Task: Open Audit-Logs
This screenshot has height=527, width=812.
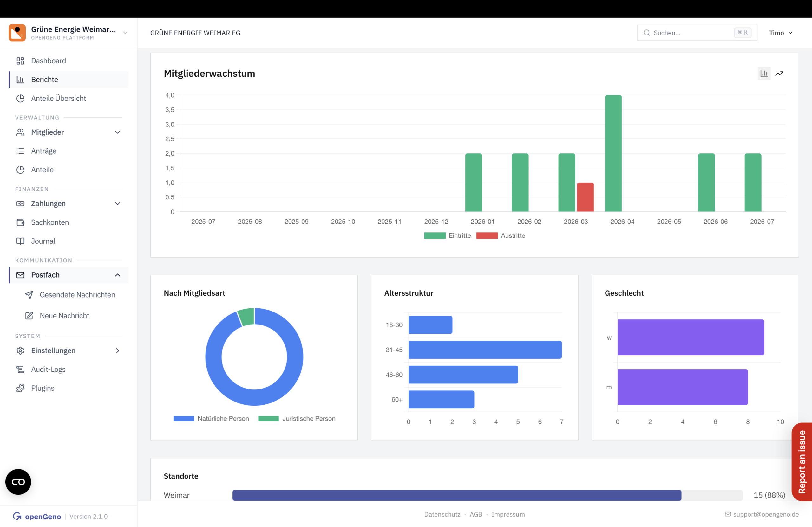Action: point(69,369)
